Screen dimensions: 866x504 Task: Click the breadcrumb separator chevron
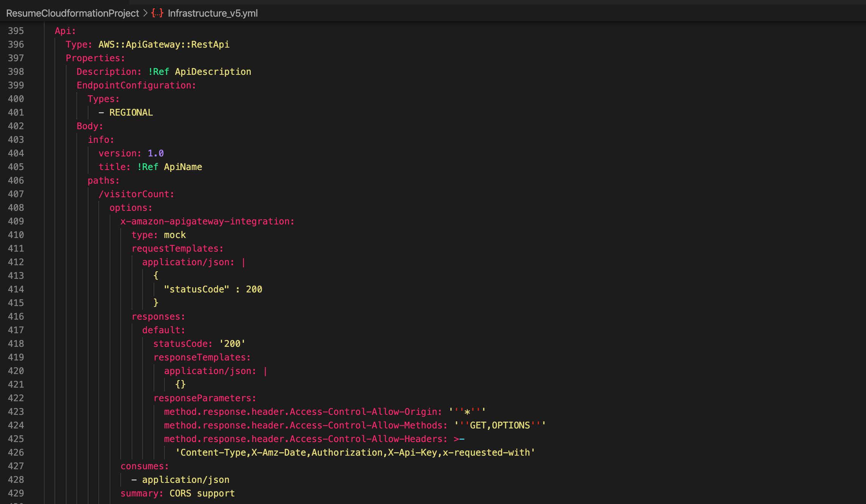[145, 13]
